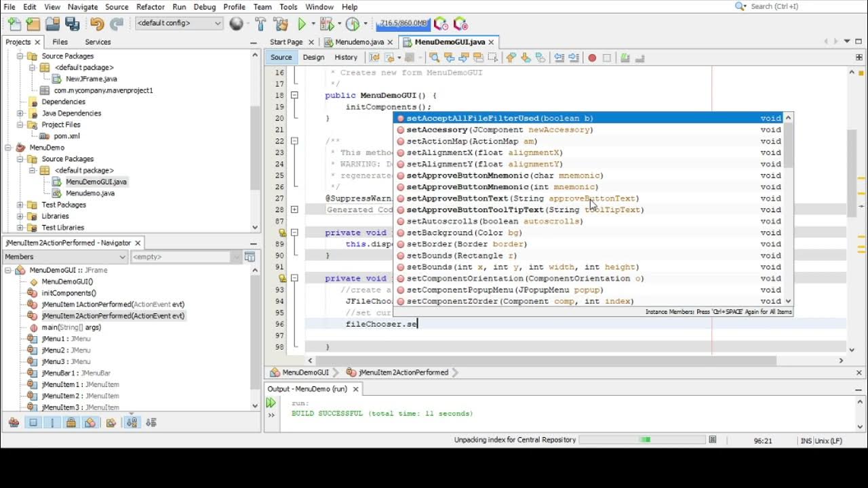Image resolution: width=868 pixels, height=488 pixels.
Task: Click the Undo arrow icon
Action: tap(97, 24)
